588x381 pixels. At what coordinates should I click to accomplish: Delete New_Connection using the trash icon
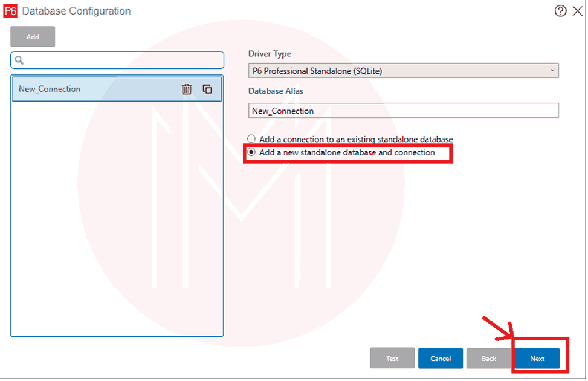187,90
